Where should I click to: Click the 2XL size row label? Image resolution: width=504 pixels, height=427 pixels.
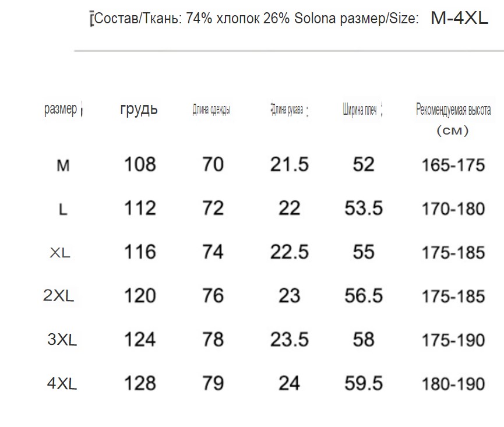58,295
